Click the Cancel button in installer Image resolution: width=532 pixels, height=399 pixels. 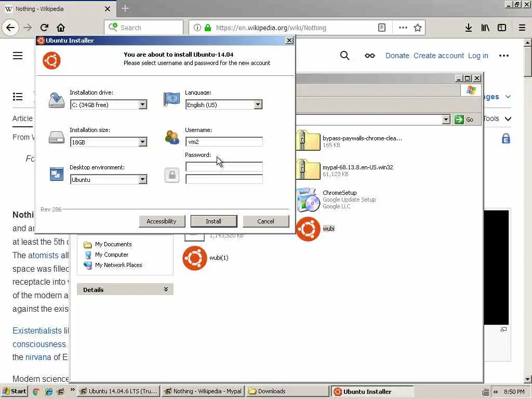click(x=265, y=221)
